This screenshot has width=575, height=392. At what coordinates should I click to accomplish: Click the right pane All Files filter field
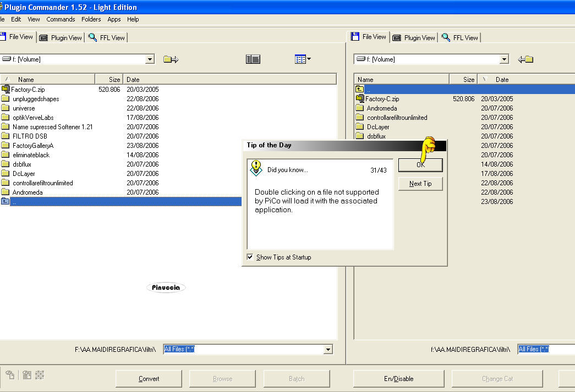coord(546,349)
